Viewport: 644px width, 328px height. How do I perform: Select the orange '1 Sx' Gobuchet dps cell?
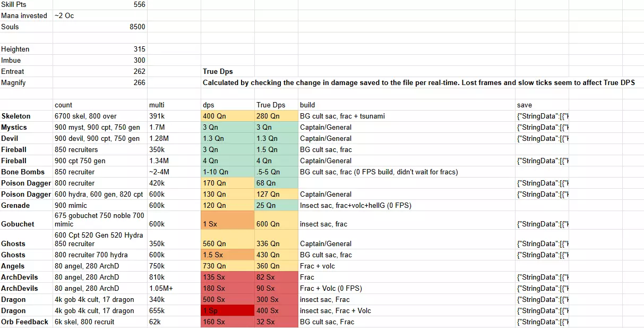coord(227,224)
